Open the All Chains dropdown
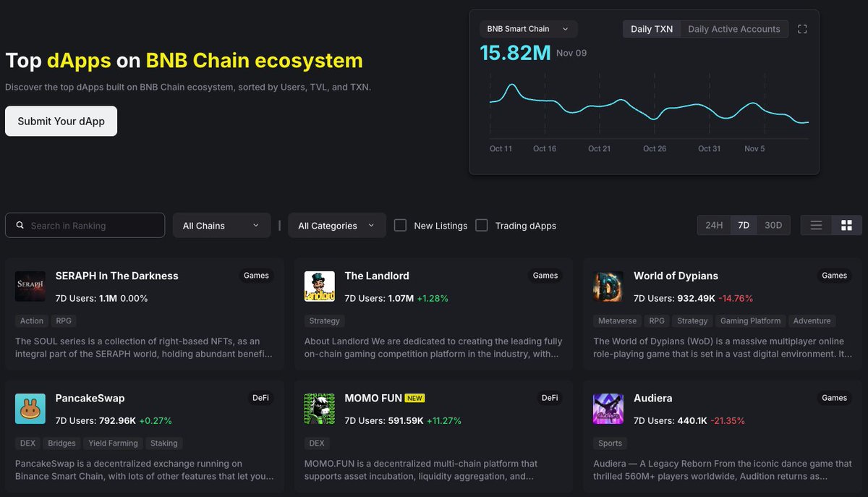This screenshot has height=497, width=868. [x=221, y=226]
